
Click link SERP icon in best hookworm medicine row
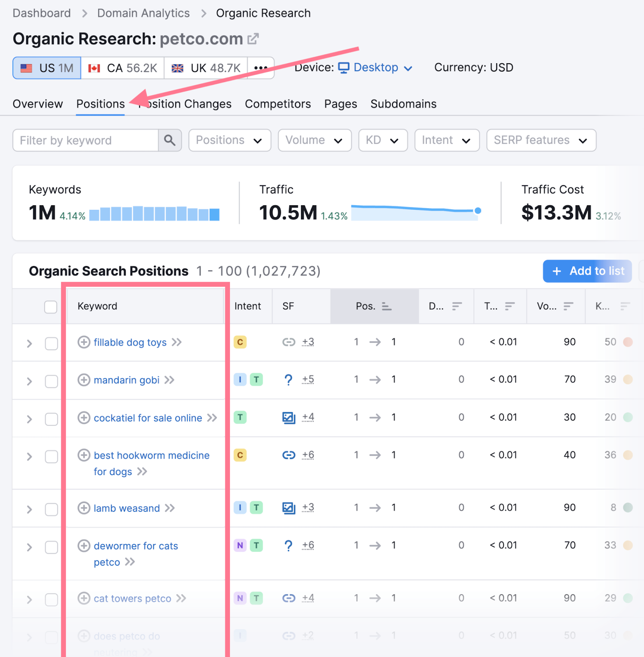(x=289, y=455)
